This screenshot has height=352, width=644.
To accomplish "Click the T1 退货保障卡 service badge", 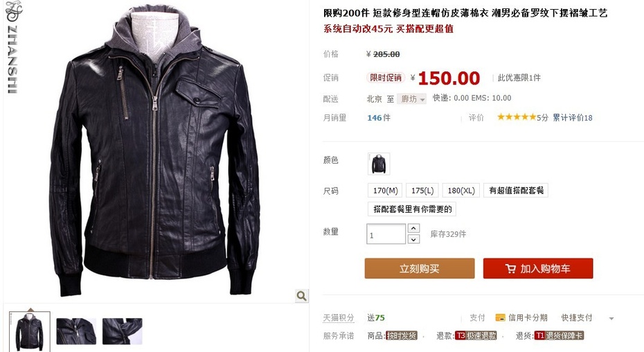I will click(x=559, y=335).
